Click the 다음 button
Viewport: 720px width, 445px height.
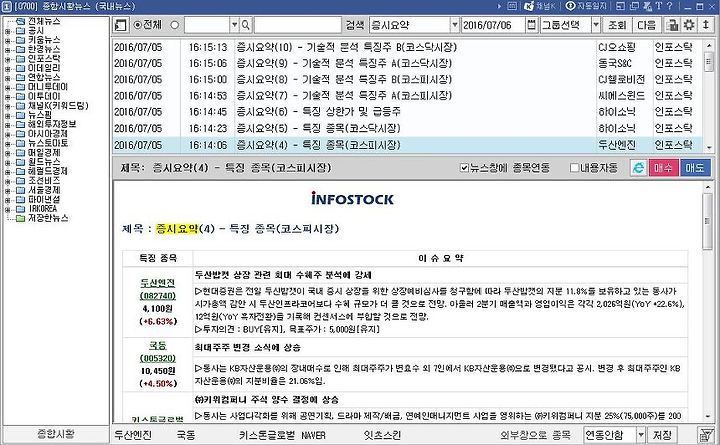coord(647,25)
